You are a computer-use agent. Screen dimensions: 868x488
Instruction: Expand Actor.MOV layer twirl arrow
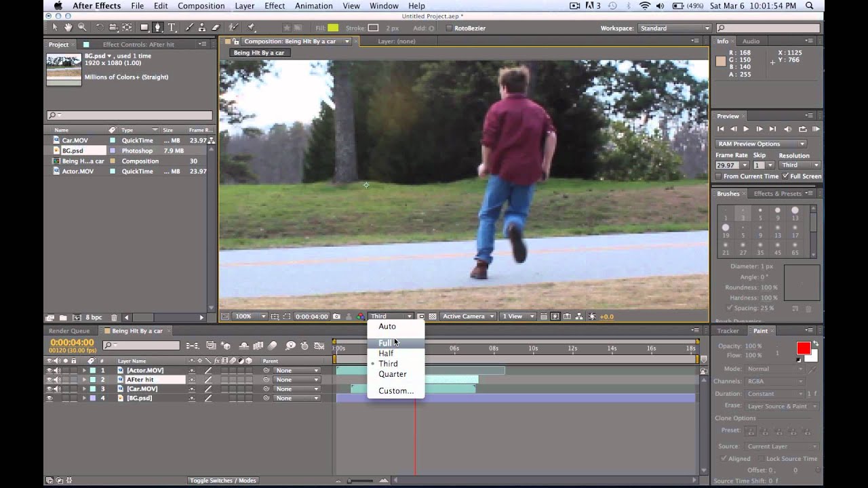(85, 371)
